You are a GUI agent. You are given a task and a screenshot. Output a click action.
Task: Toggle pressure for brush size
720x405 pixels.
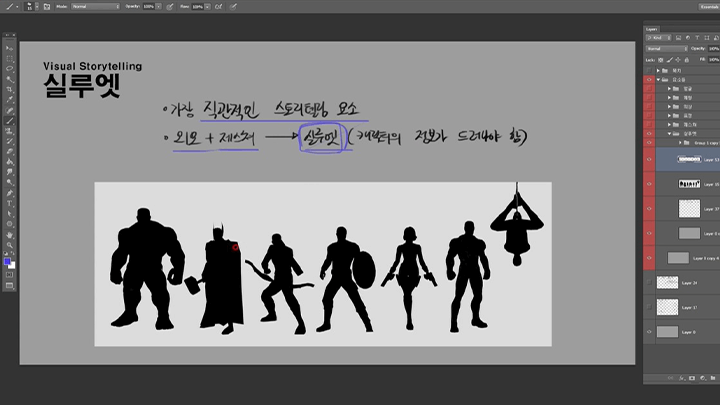click(x=233, y=7)
